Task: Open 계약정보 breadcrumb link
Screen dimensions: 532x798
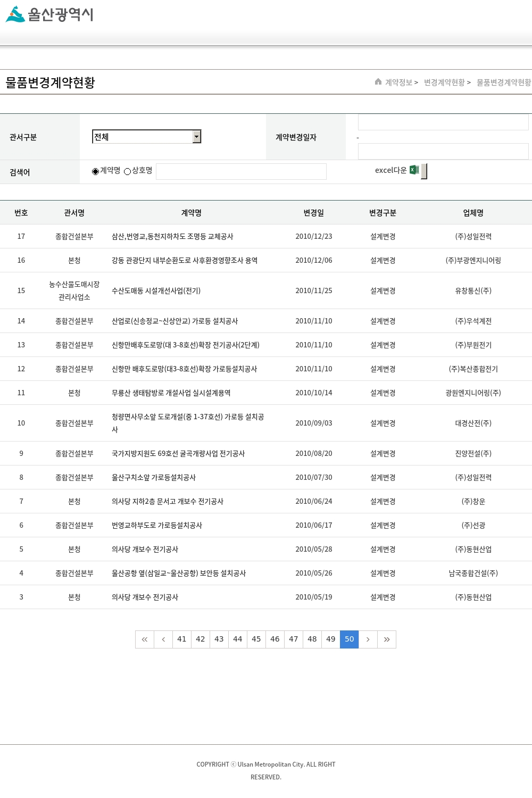Action: tap(398, 82)
